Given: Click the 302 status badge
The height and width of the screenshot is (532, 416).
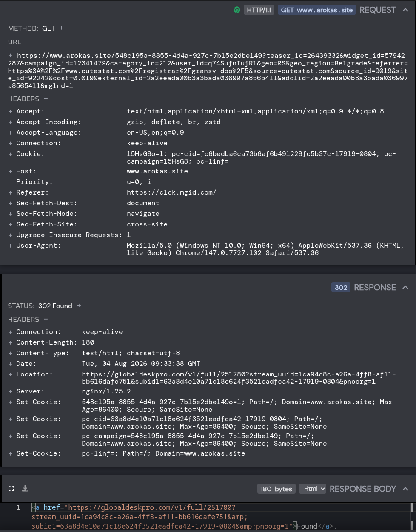Looking at the screenshot, I should coord(341,287).
